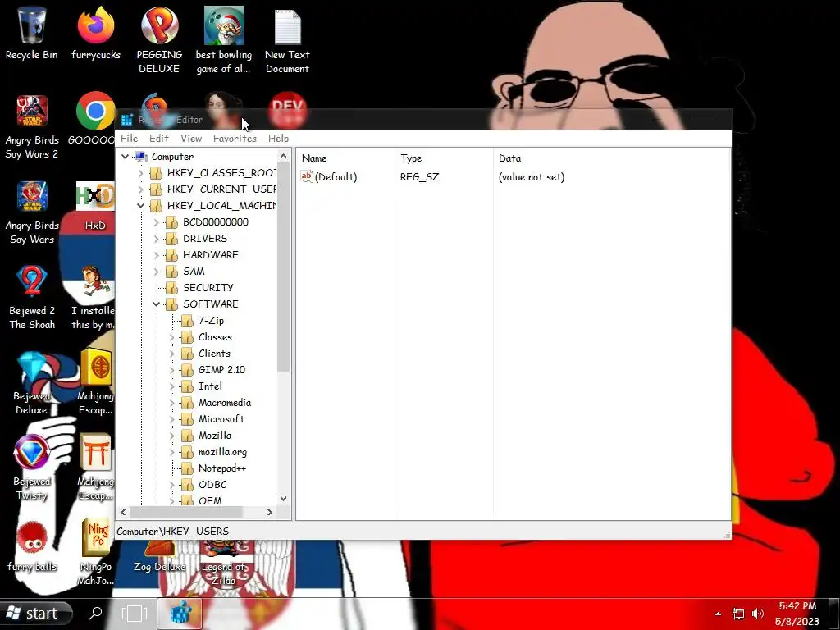Open the Mahjong Escape icon with torii gate
The height and width of the screenshot is (630, 840).
point(96,467)
